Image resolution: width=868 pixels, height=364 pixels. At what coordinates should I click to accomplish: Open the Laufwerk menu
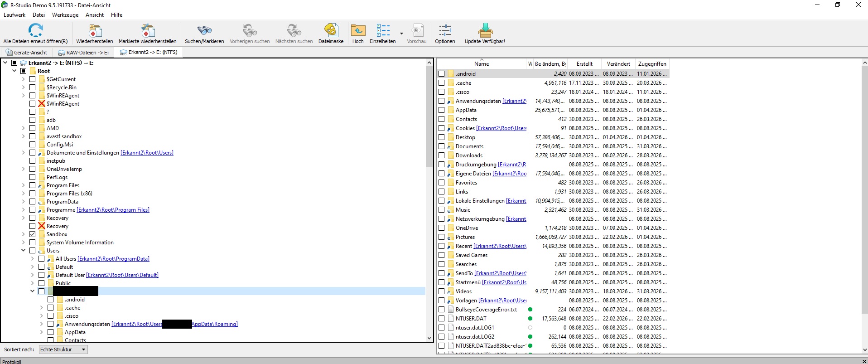14,15
